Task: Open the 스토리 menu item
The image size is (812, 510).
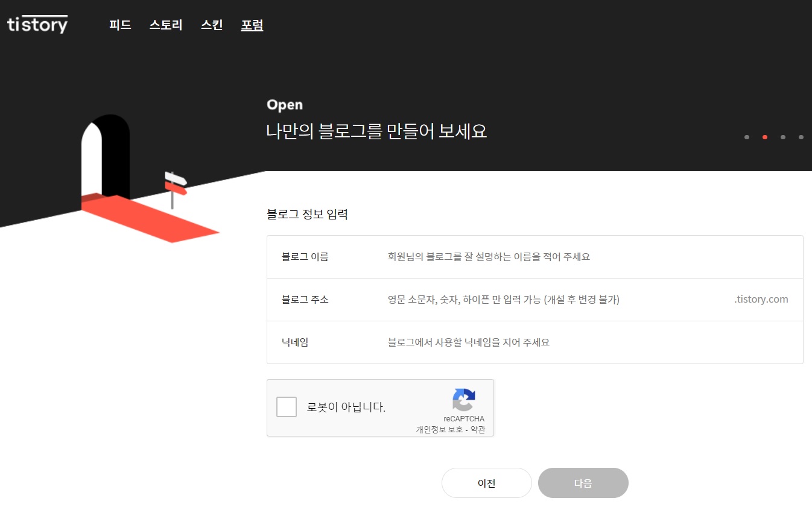Action: pyautogui.click(x=165, y=25)
